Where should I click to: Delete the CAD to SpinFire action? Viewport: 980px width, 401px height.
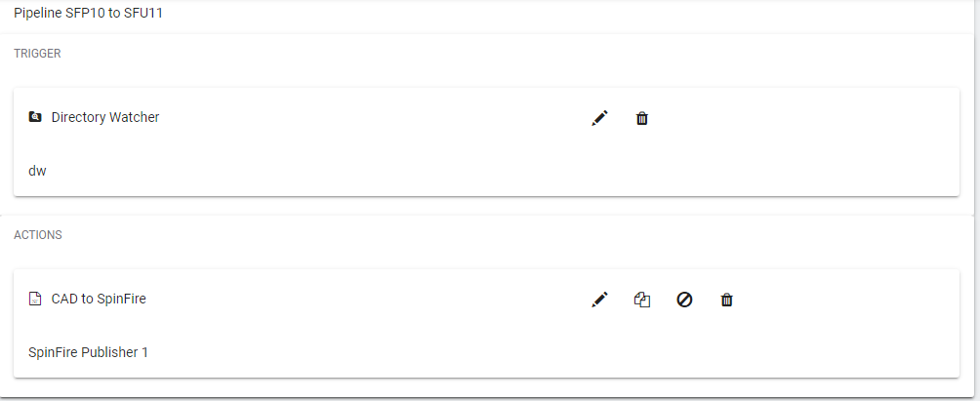[x=726, y=300]
